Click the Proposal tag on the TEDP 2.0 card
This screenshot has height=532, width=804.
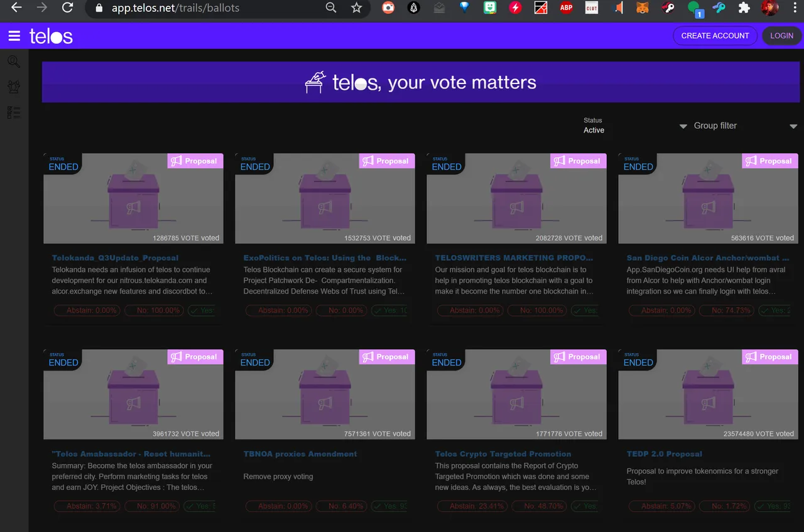coord(770,357)
